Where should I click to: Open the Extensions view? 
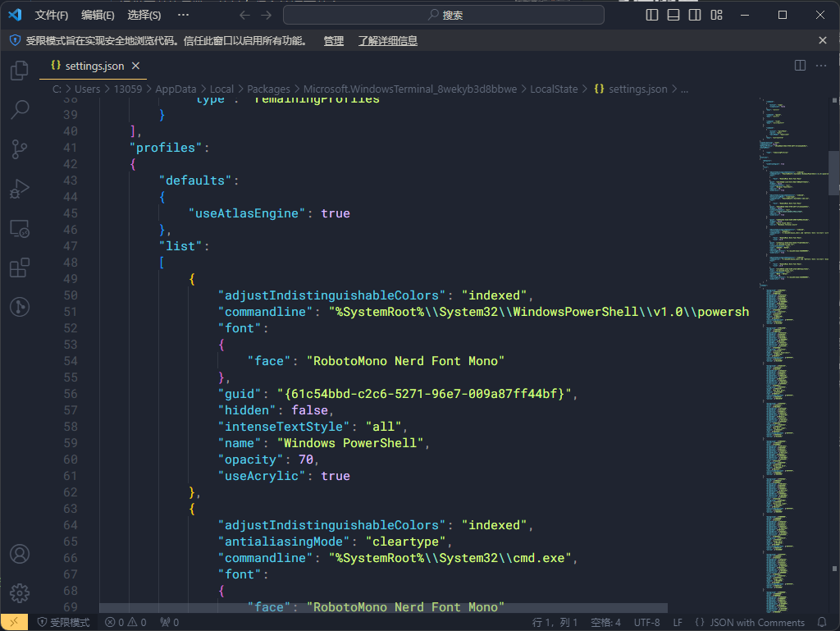[x=20, y=267]
